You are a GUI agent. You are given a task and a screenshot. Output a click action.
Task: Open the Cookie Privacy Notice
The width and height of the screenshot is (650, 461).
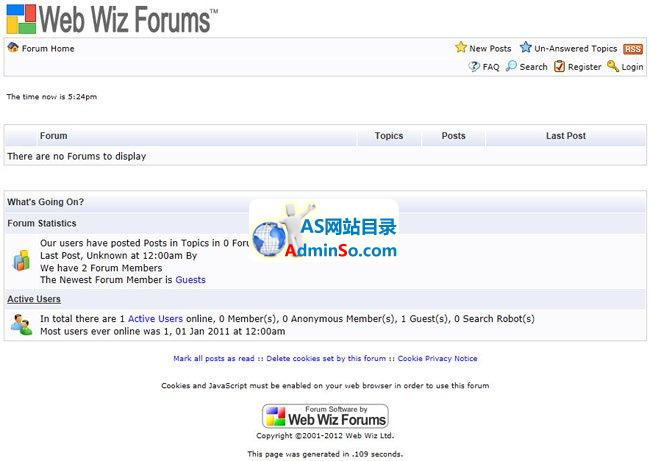point(437,359)
